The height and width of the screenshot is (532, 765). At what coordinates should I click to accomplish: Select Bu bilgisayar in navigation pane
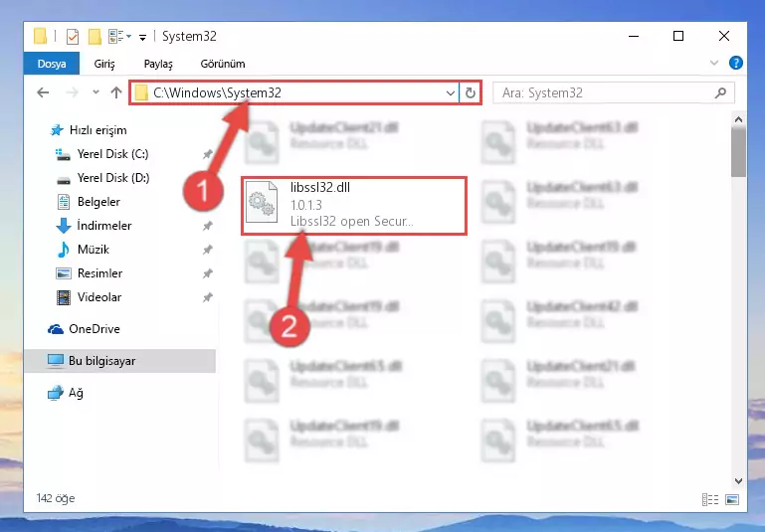point(119,361)
